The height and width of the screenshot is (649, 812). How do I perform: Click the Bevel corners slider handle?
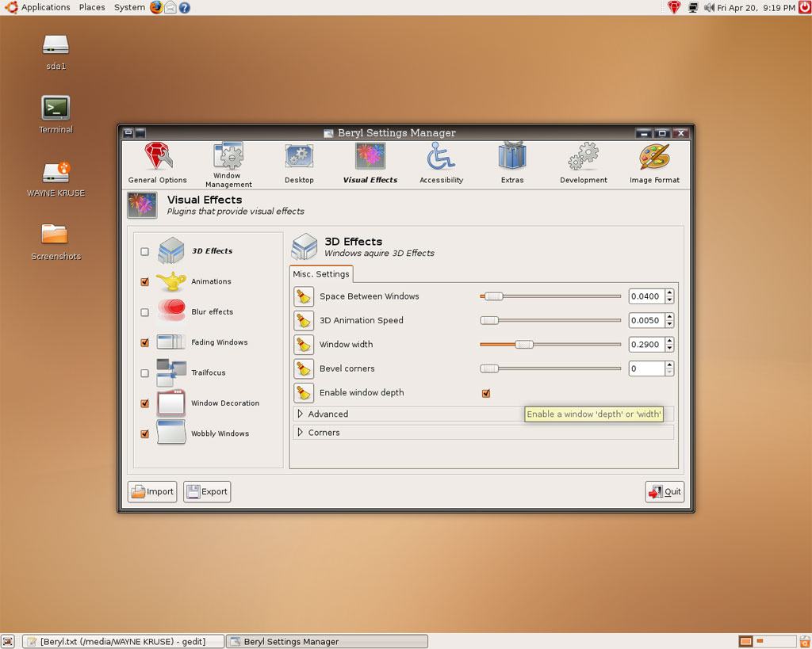tap(488, 368)
